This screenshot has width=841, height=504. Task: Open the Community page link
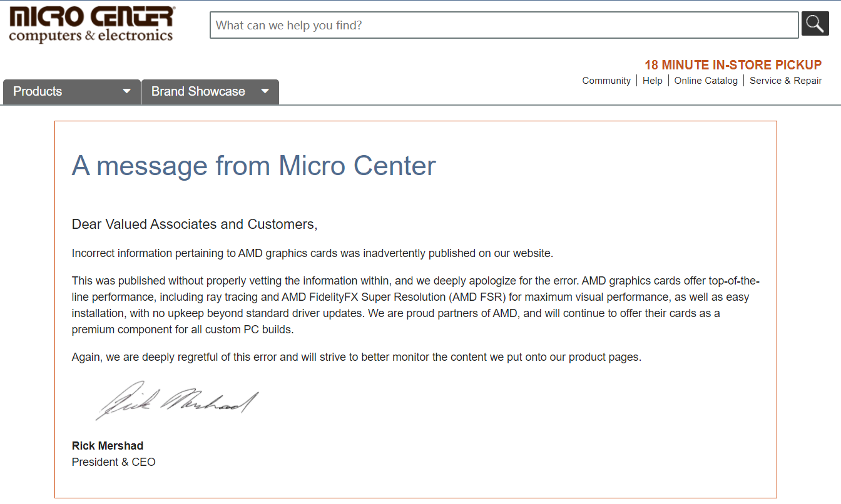point(606,80)
